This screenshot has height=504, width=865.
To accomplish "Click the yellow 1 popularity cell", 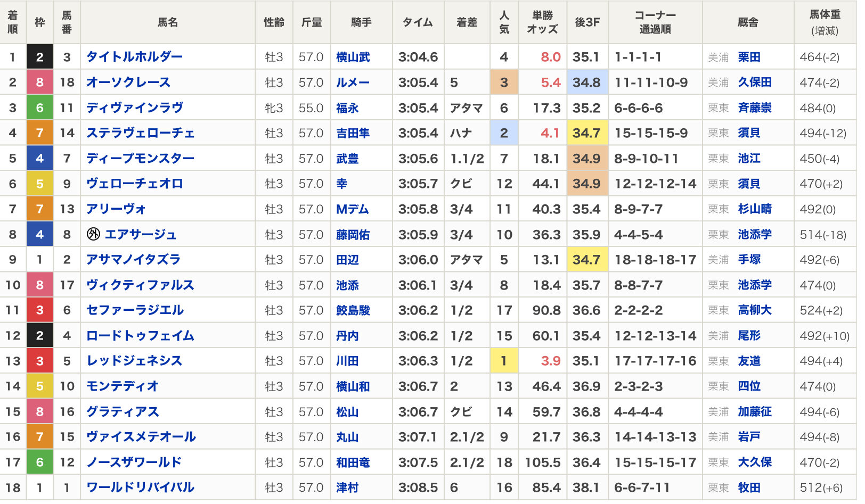I will point(504,361).
